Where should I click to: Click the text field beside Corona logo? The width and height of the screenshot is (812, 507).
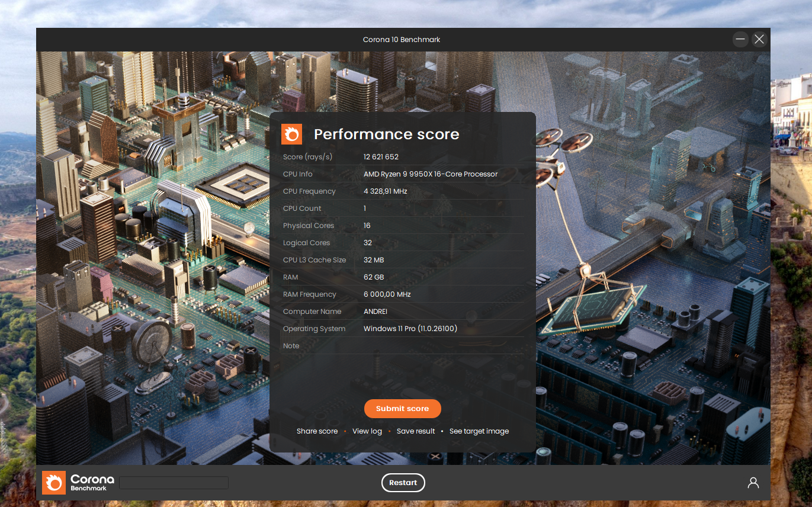174,483
